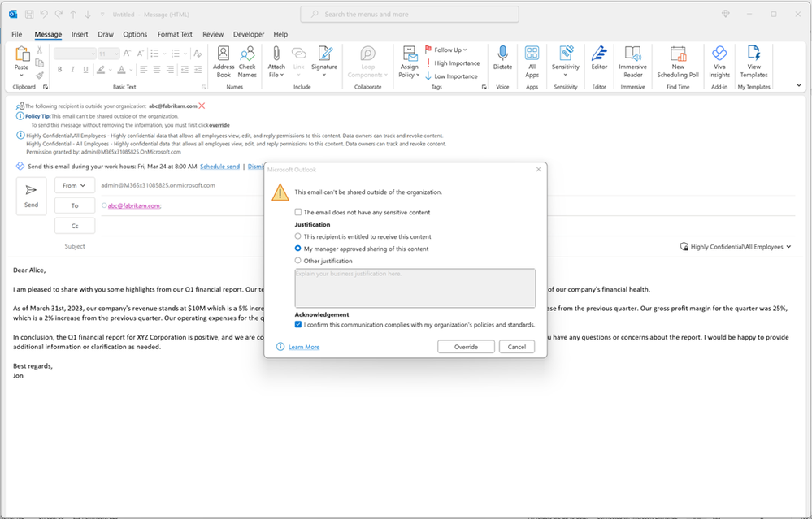Viewport: 812px width, 519px height.
Task: Remove external recipient with red X
Action: pyautogui.click(x=202, y=106)
